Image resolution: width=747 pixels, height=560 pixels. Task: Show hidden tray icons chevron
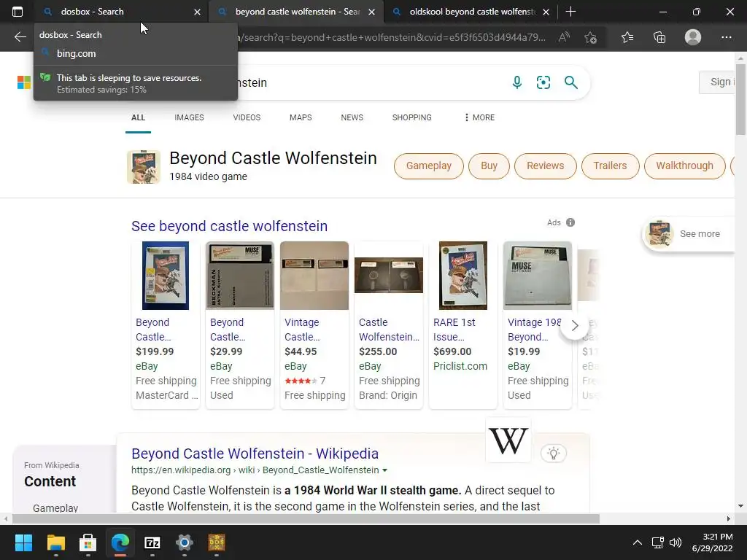point(638,542)
